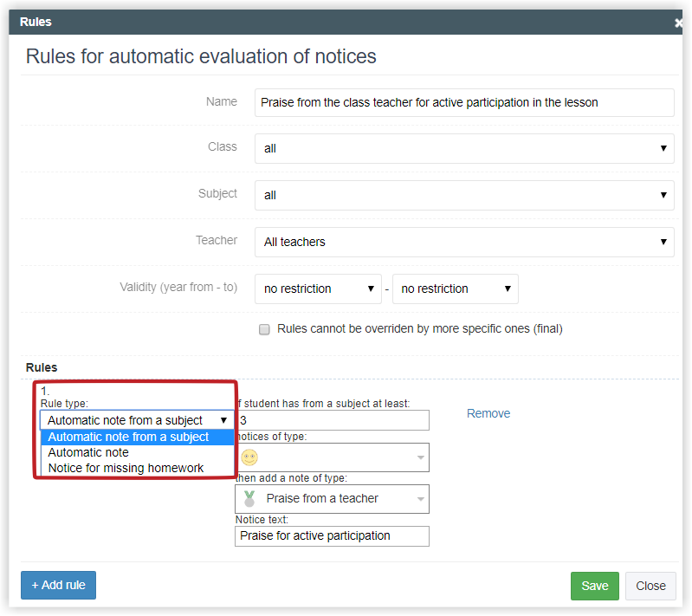Image resolution: width=692 pixels, height=616 pixels.
Task: Click the Remove link for rule 1
Action: pos(488,413)
